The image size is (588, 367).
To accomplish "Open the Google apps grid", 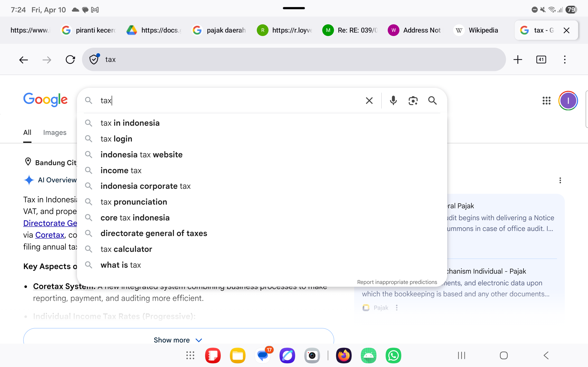I will click(547, 100).
